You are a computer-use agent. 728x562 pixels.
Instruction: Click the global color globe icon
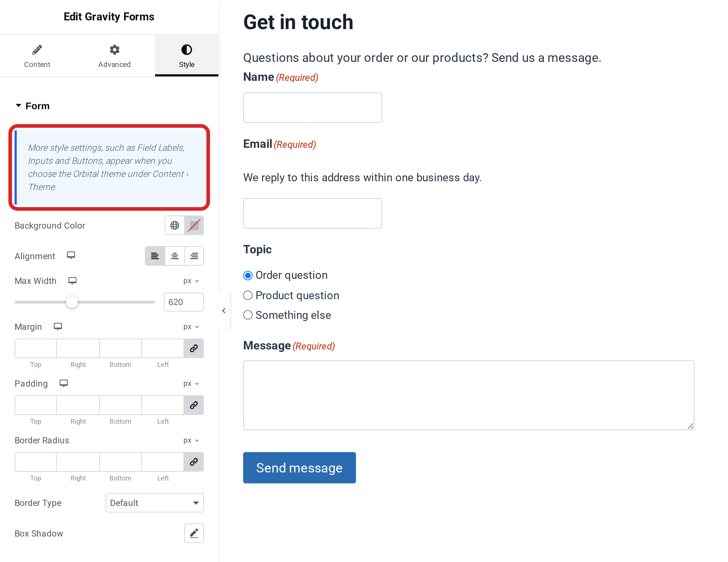pos(175,225)
